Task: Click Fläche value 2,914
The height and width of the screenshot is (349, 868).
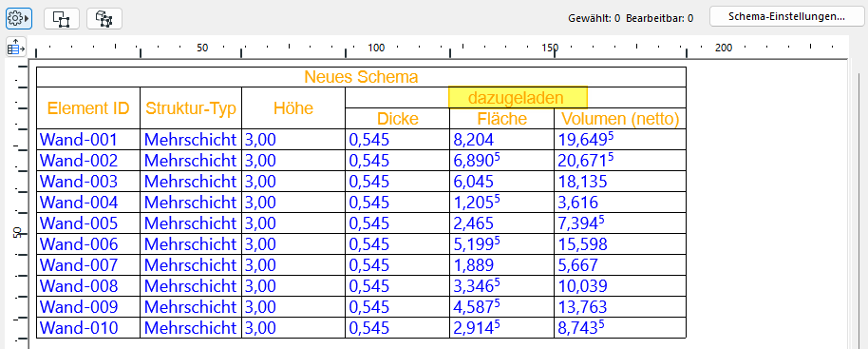Action: [502, 328]
